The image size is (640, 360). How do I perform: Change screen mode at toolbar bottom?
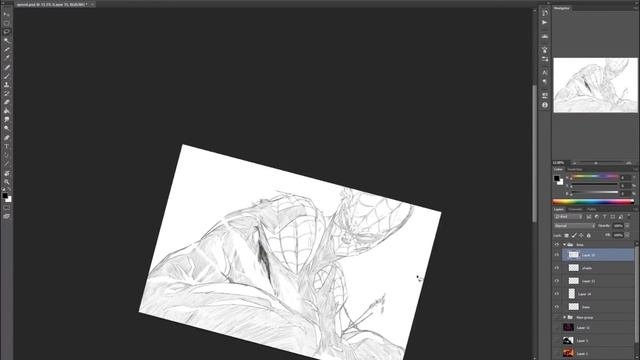pyautogui.click(x=7, y=216)
